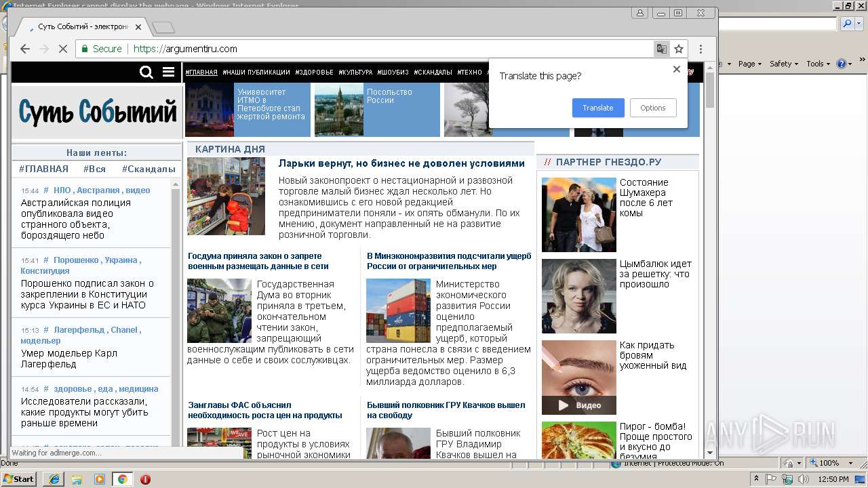Open Chrome's three-dot menu
Viewport: 868px width, 488px height.
[701, 49]
